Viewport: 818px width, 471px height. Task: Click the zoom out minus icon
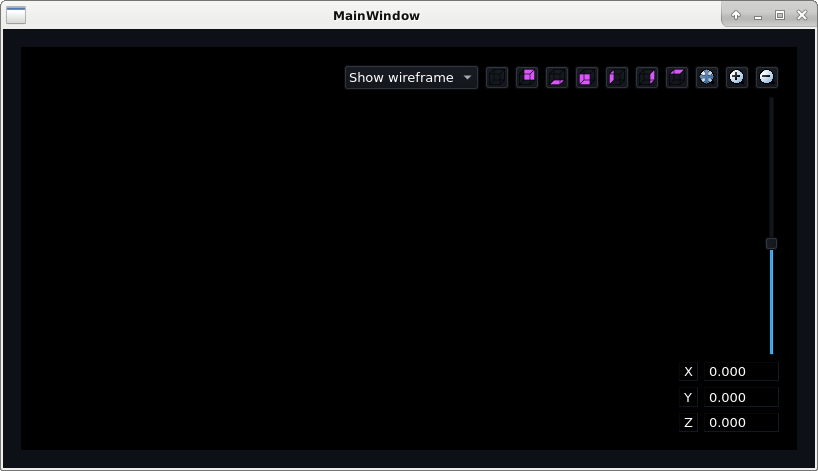tap(767, 77)
